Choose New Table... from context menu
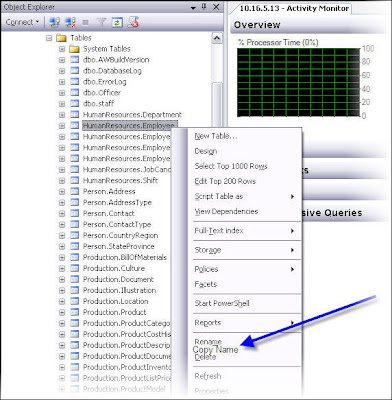Image resolution: width=392 pixels, height=400 pixels. click(x=216, y=136)
